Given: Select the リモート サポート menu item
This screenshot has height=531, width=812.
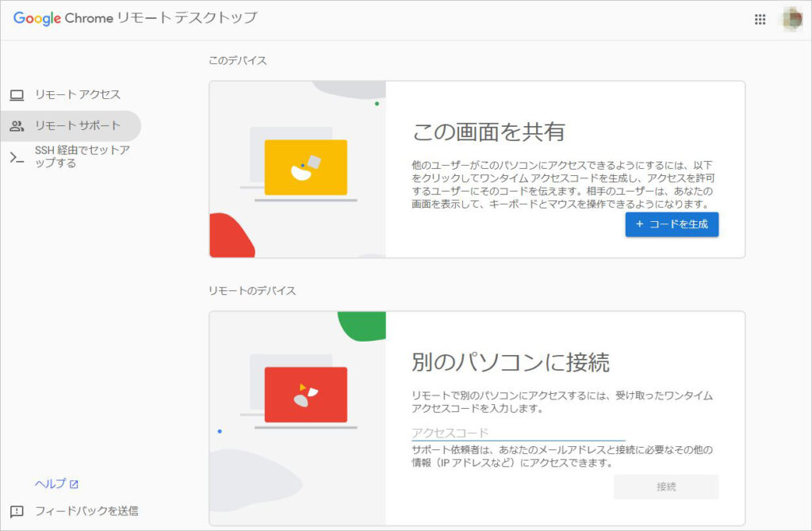Looking at the screenshot, I should (71, 126).
